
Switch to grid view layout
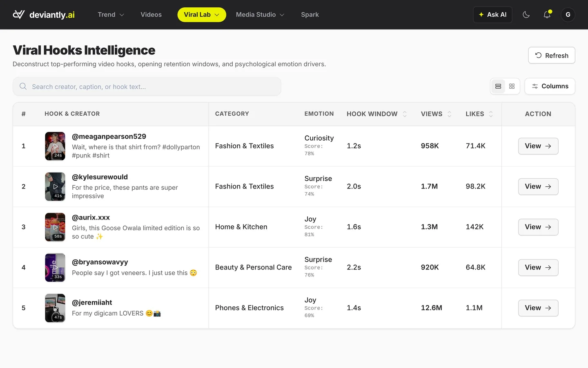pyautogui.click(x=512, y=86)
